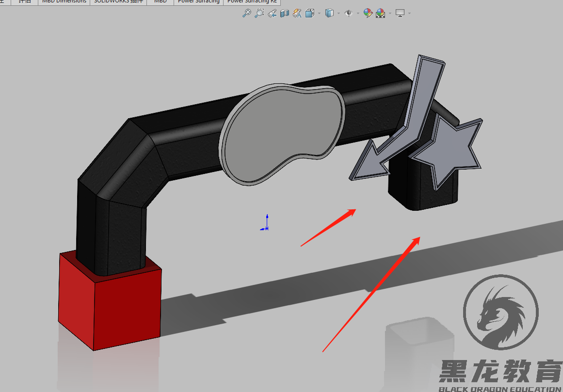Switch to the MBD Dimensions tab
The height and width of the screenshot is (392, 563).
pos(64,2)
